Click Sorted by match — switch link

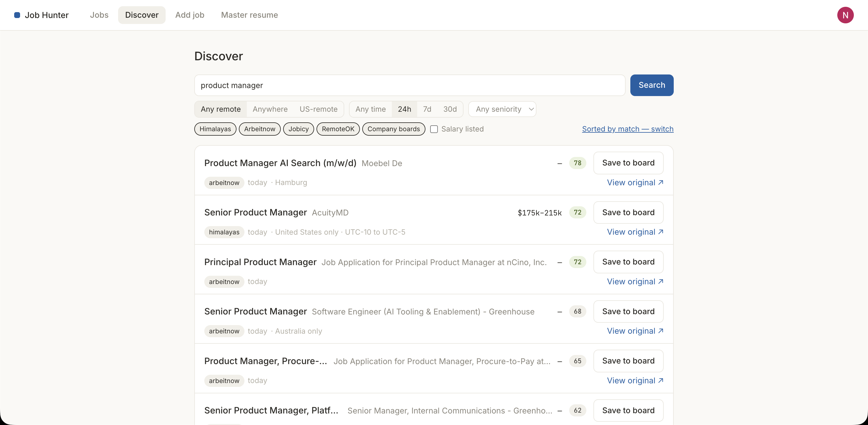pos(627,129)
